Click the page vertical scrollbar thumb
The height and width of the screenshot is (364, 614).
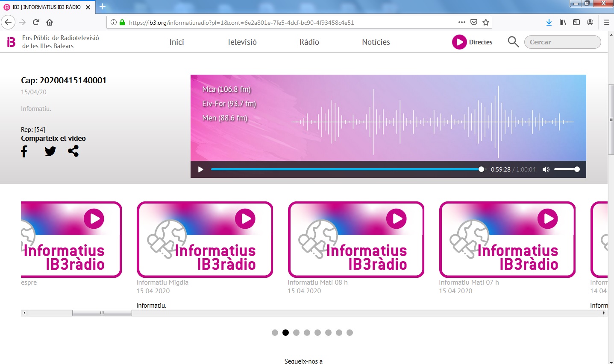point(611,120)
